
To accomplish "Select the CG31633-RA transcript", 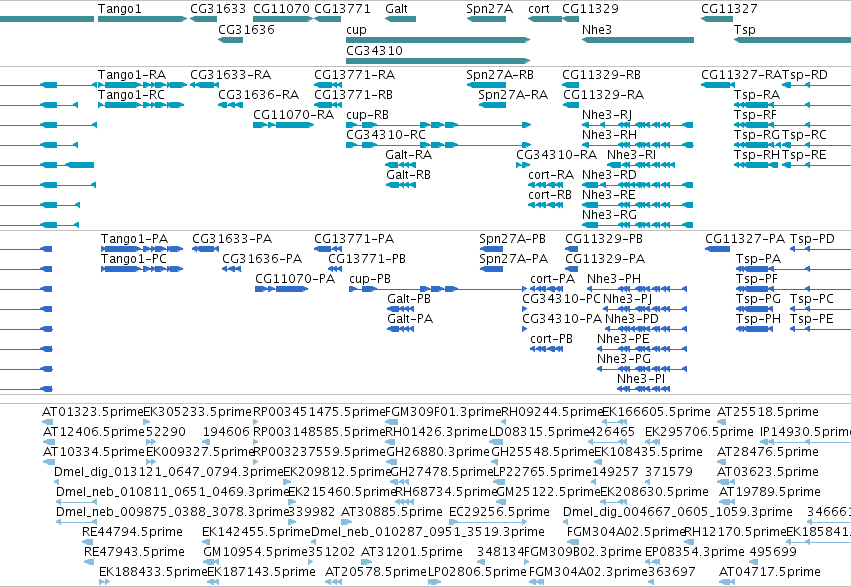I will click(205, 85).
